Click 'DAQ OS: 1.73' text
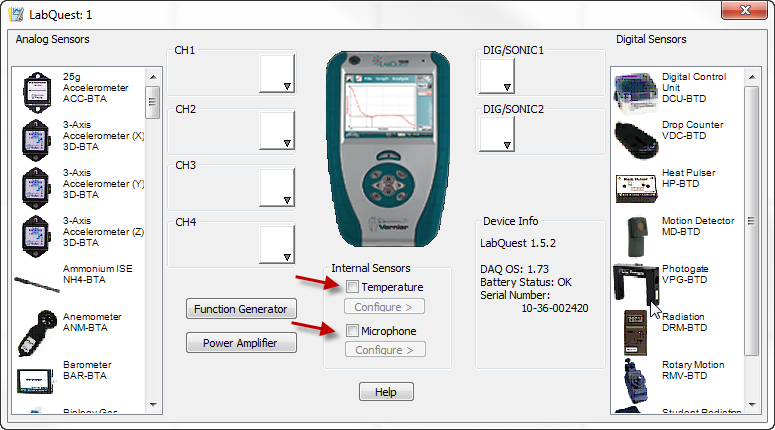The height and width of the screenshot is (430, 775). (515, 269)
